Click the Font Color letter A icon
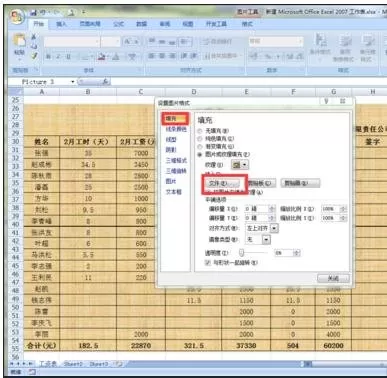Image resolution: width=387 pixels, height=378 pixels. (116, 57)
